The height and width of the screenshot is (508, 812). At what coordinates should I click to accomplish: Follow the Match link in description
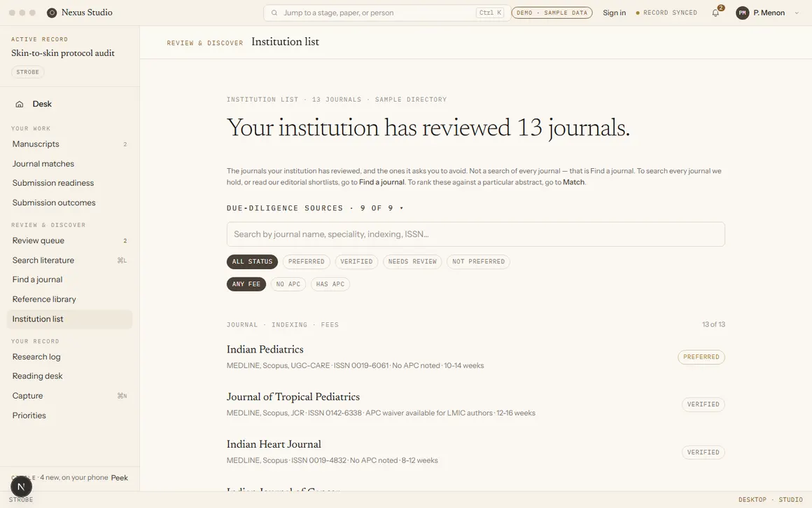(573, 182)
